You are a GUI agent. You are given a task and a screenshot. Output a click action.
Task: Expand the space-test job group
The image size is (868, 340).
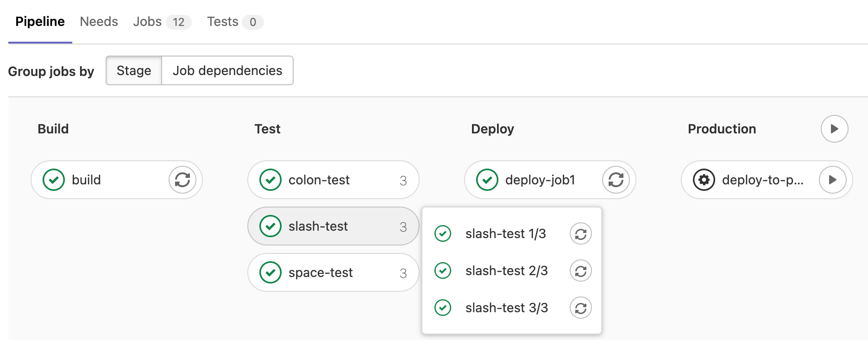pos(333,272)
